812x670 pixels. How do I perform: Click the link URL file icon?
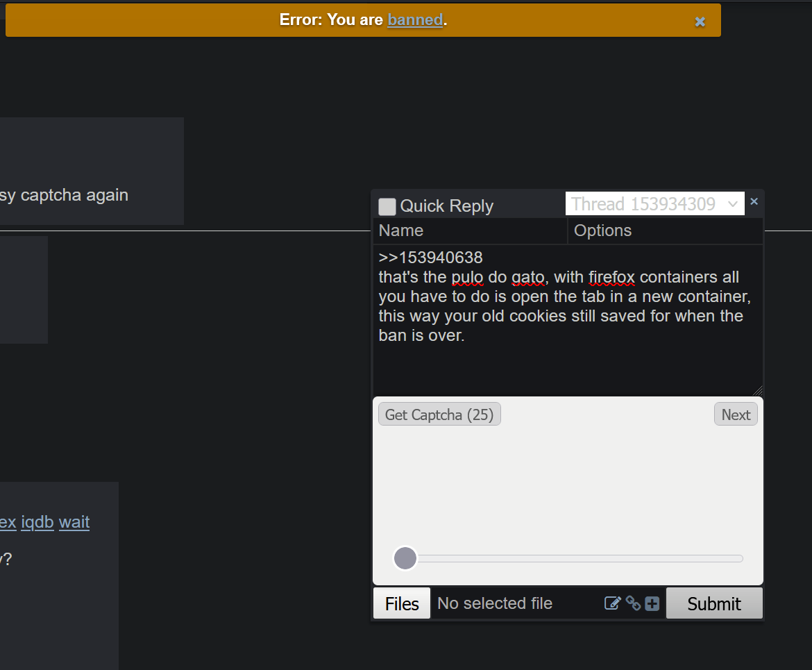tap(633, 603)
